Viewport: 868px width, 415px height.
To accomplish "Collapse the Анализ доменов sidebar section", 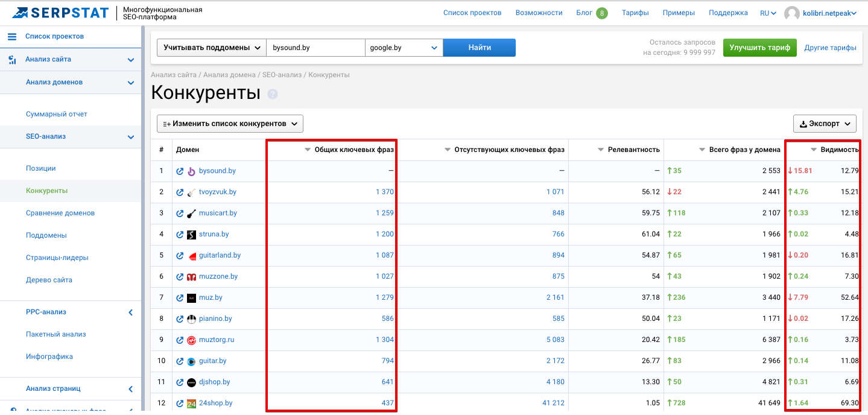I will (131, 83).
